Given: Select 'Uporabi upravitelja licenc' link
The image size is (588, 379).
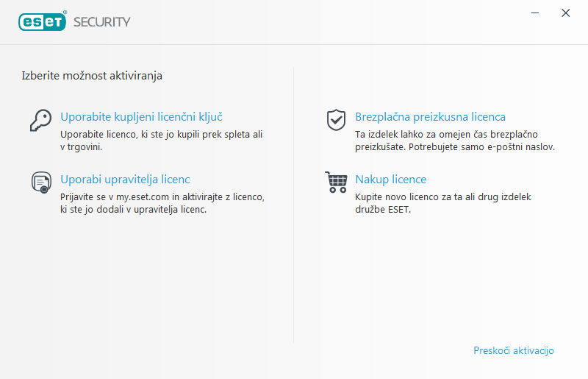Looking at the screenshot, I should [x=125, y=180].
